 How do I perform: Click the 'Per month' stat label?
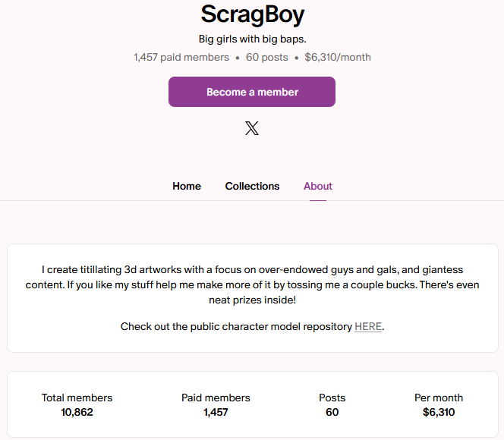[439, 398]
